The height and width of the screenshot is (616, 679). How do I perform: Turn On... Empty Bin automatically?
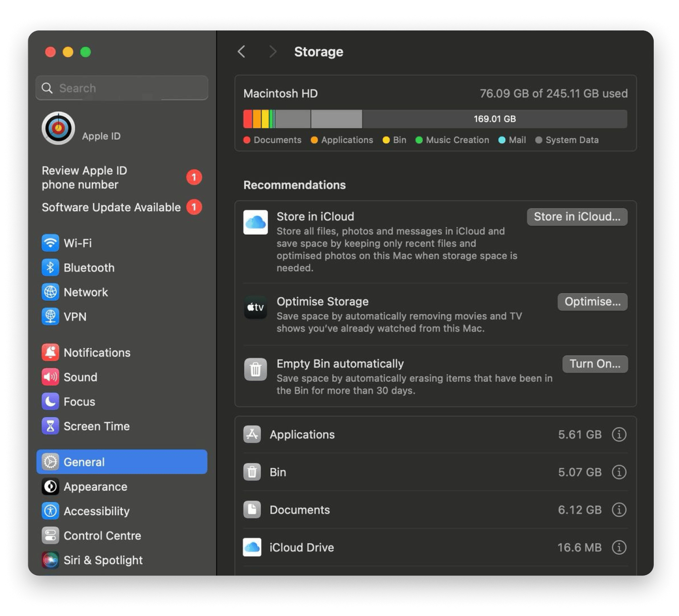595,364
